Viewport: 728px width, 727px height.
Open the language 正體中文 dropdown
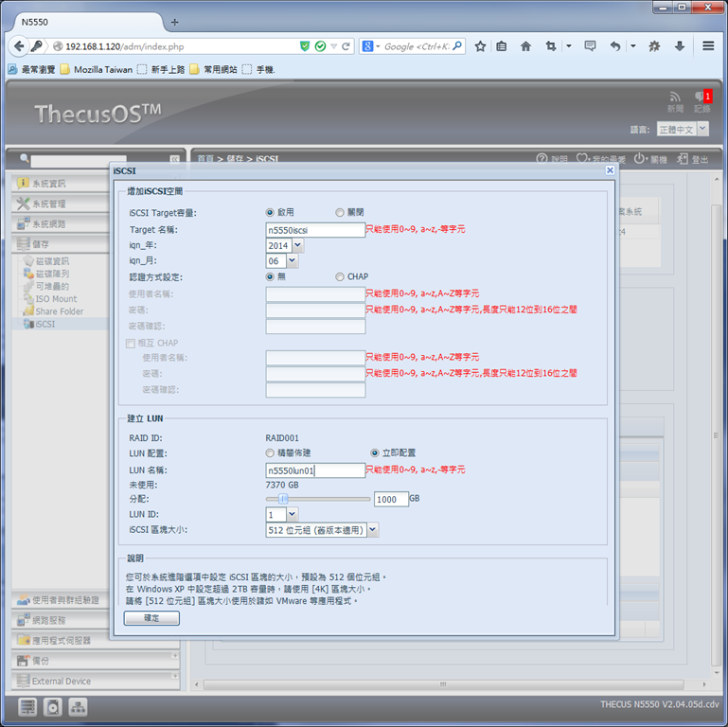click(703, 129)
